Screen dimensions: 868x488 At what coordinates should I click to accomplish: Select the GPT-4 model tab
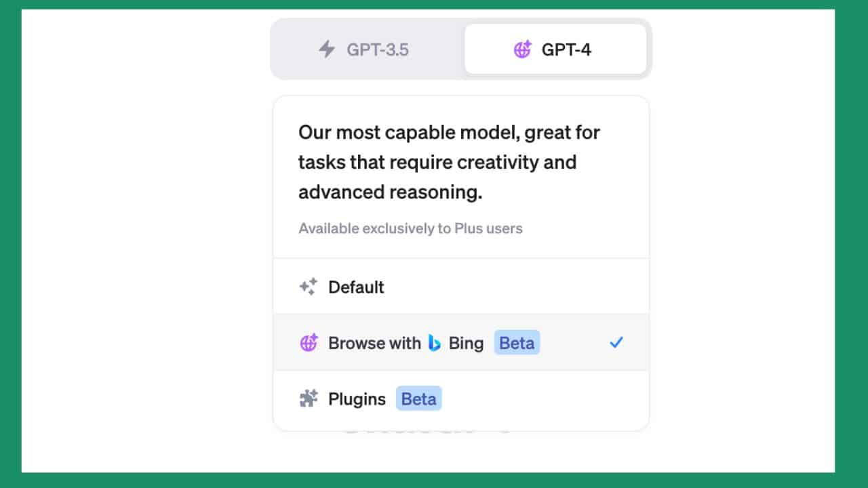(x=555, y=49)
